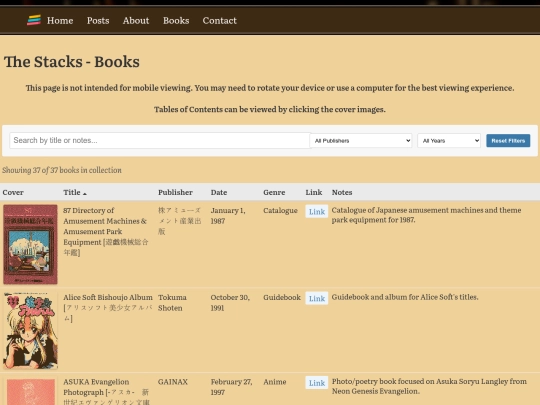The height and width of the screenshot is (405, 540).
Task: Click the Notes column header
Action: tap(342, 193)
